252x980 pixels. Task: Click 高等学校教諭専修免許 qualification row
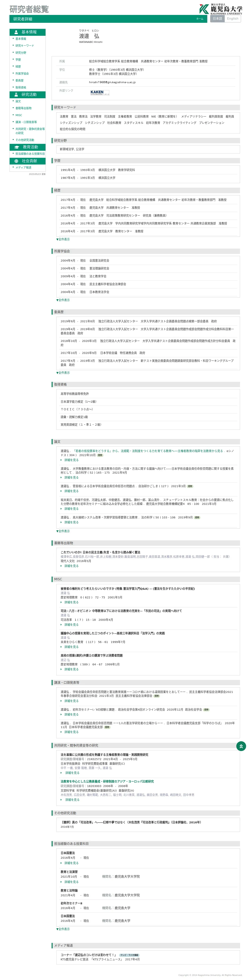click(x=148, y=394)
